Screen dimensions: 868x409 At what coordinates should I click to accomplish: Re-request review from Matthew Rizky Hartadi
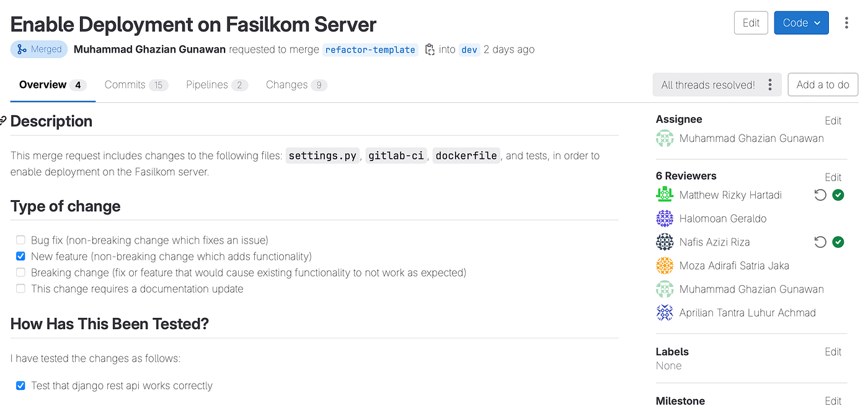click(x=820, y=195)
